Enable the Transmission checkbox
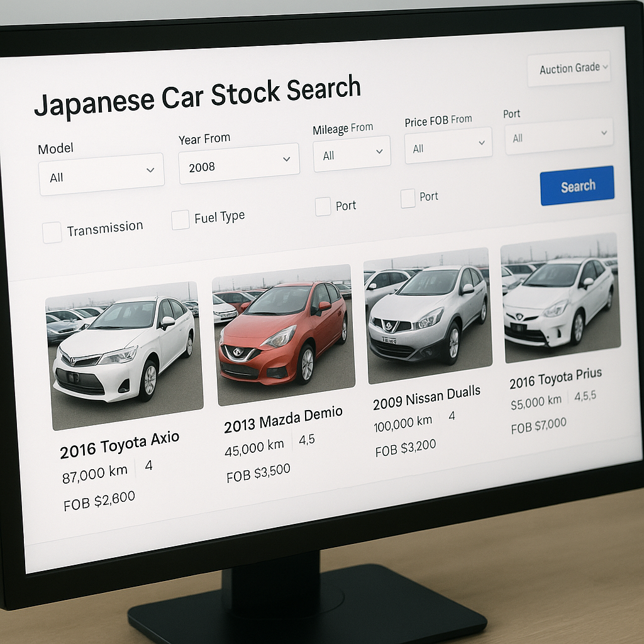Viewport: 644px width, 644px height. 52,232
